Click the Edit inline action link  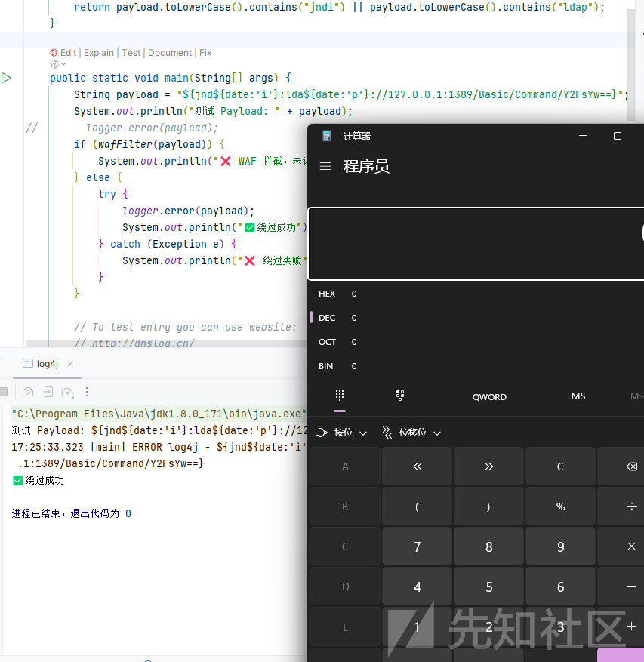click(68, 53)
